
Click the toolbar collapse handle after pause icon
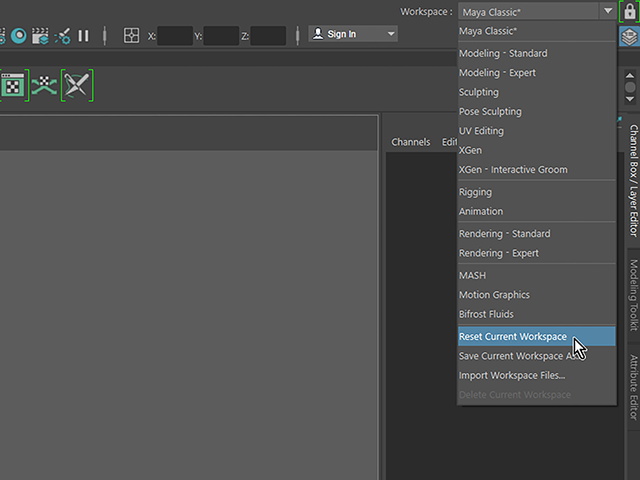pos(104,35)
